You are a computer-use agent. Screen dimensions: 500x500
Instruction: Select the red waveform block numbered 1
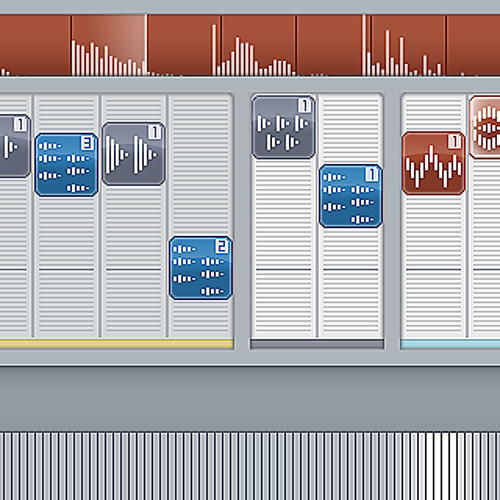(x=434, y=163)
